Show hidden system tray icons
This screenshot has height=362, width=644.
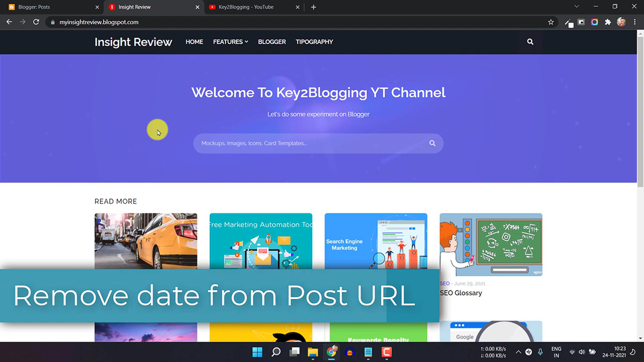518,352
